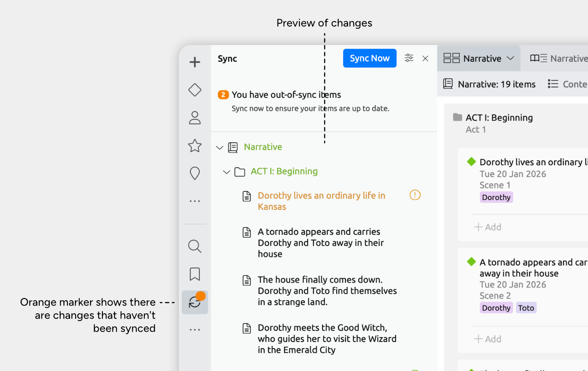Collapse the Narrative tree chevron
This screenshot has width=588, height=371.
click(220, 148)
